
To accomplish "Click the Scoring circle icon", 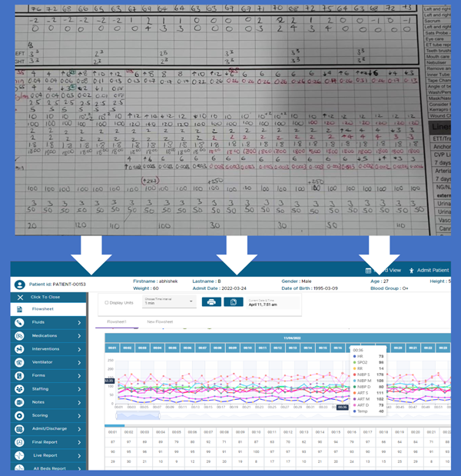I will click(x=19, y=415).
